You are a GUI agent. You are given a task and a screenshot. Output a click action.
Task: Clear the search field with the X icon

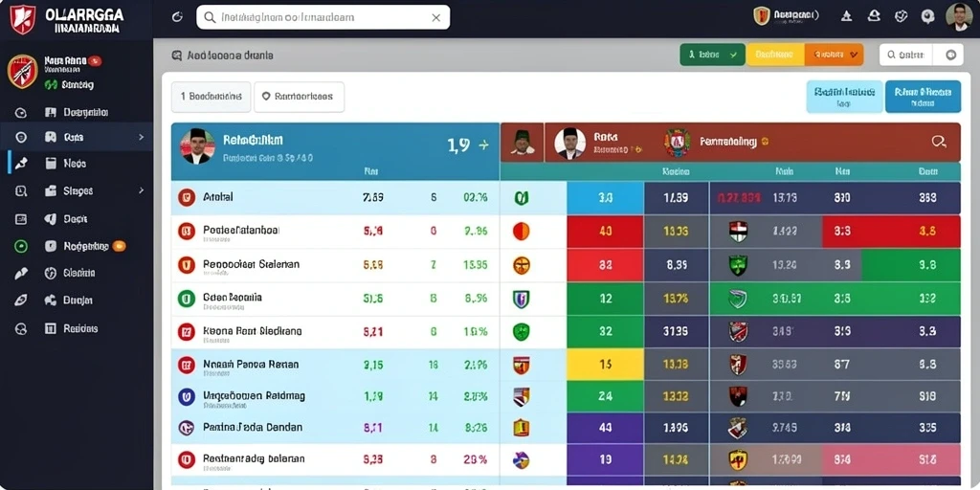click(x=436, y=17)
